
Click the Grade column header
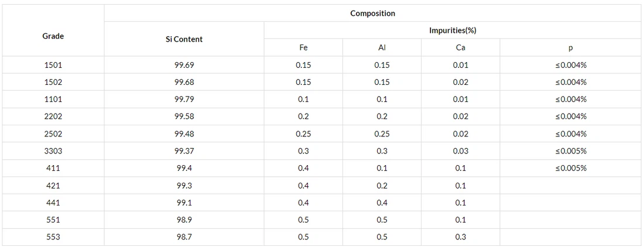53,36
